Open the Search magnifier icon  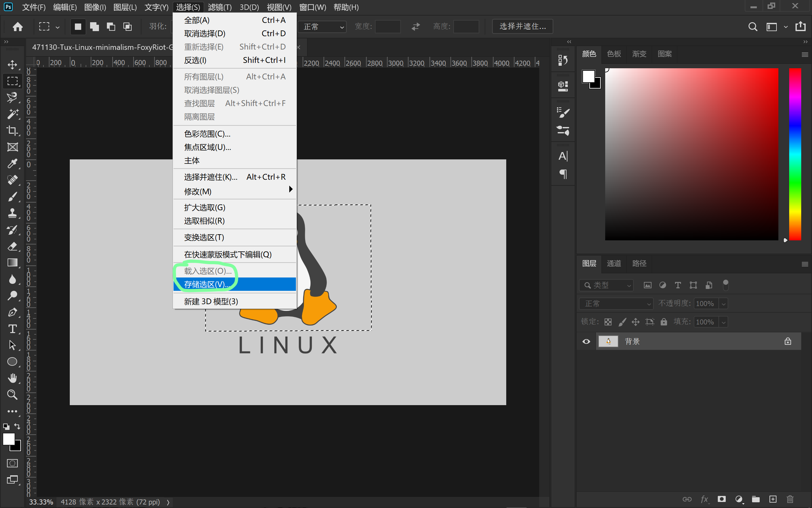pyautogui.click(x=753, y=27)
